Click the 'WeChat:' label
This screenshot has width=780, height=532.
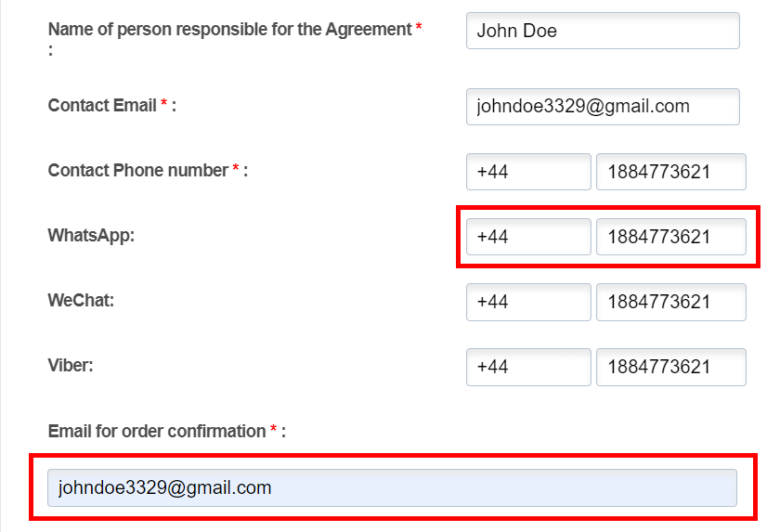coord(81,301)
